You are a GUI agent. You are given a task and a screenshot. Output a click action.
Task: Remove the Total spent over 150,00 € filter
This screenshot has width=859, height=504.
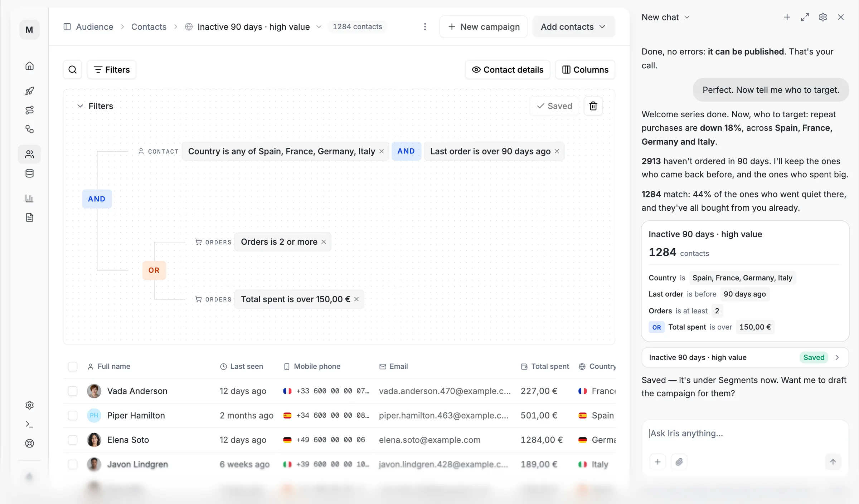click(356, 299)
